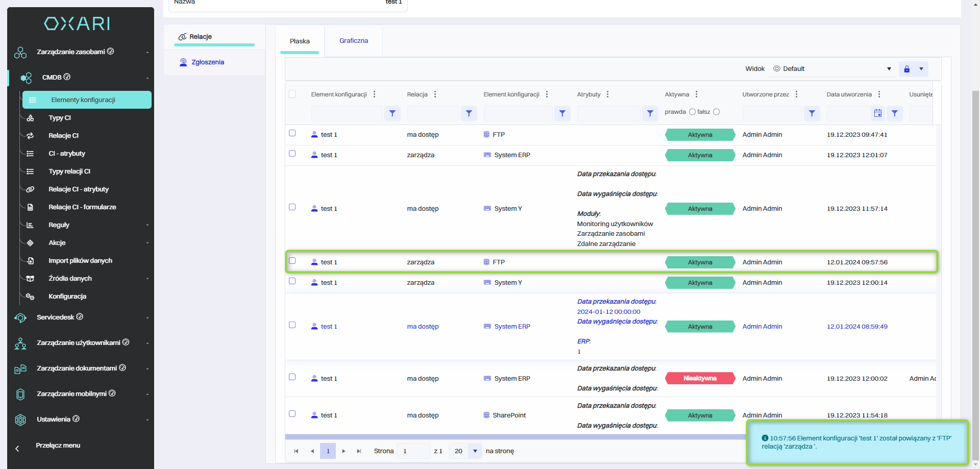Open the page size dropdown showing 20
This screenshot has width=980, height=469.
coord(475,451)
